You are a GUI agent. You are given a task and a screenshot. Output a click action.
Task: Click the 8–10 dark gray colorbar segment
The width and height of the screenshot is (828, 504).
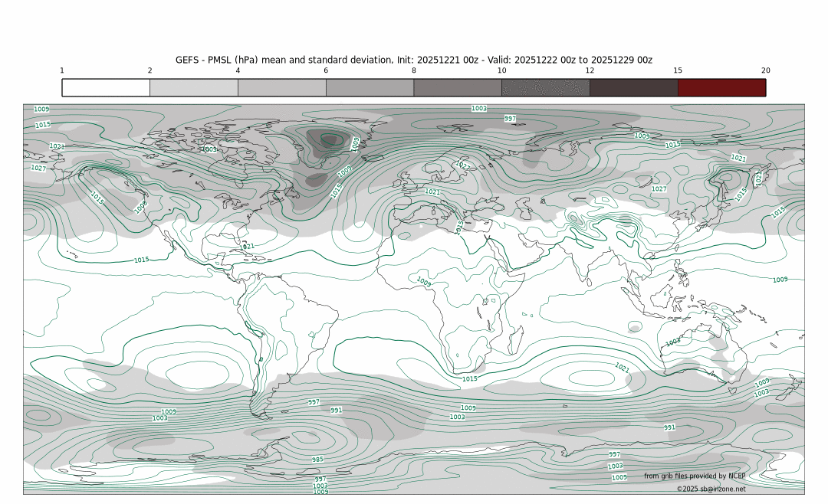[458, 87]
